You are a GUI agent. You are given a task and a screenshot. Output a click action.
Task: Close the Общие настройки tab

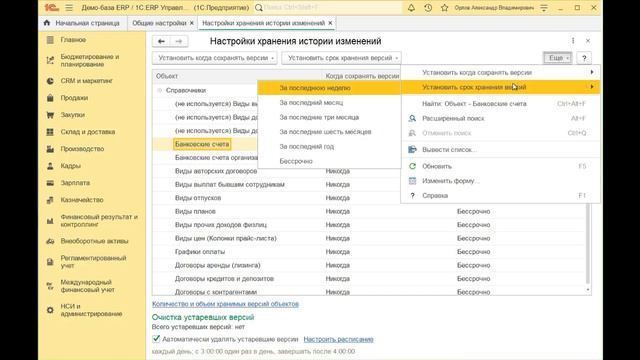[191, 23]
